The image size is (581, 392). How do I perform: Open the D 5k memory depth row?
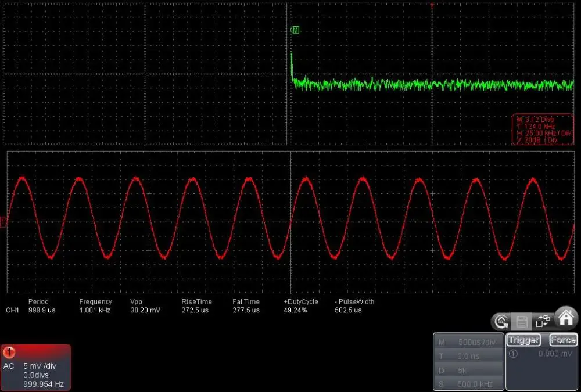[468, 370]
